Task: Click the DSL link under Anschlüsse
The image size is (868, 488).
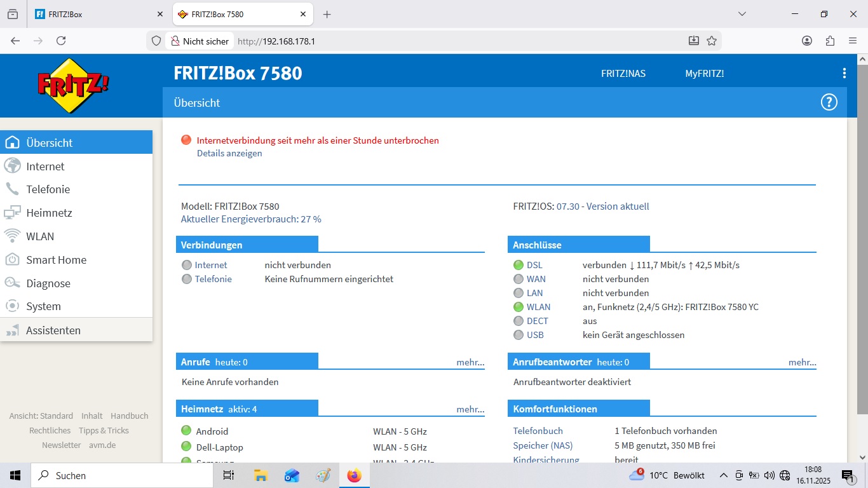Action: click(x=534, y=265)
